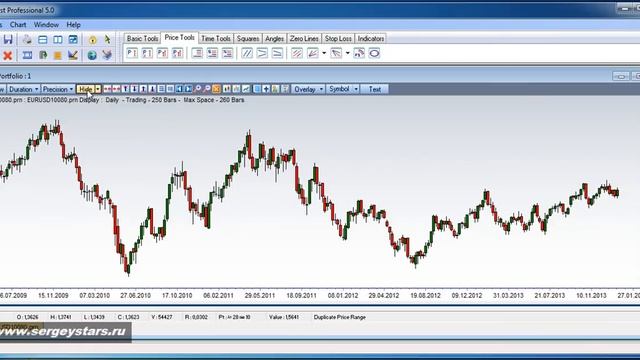Switch chart to candlestick style

click(x=227, y=89)
